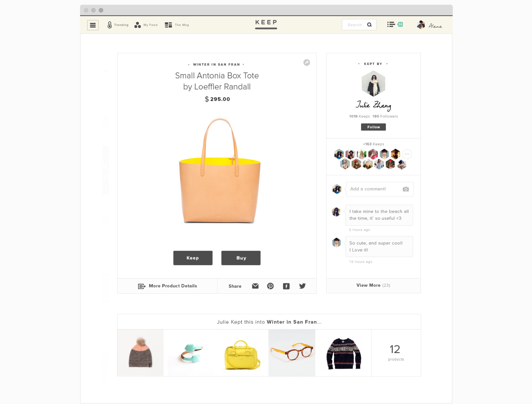Screen dimensions: 532x404
Task: Open My Feed from the top navigation
Action: pos(146,25)
